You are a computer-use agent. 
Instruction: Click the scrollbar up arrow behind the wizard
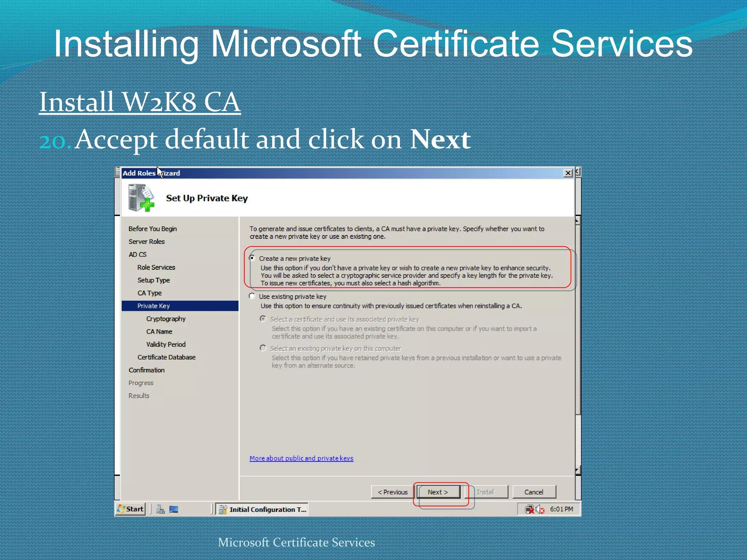click(x=578, y=220)
